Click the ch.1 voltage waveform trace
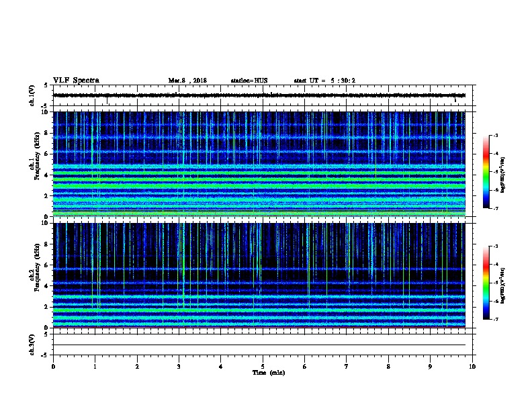The height and width of the screenshot is (411, 532). [259, 95]
